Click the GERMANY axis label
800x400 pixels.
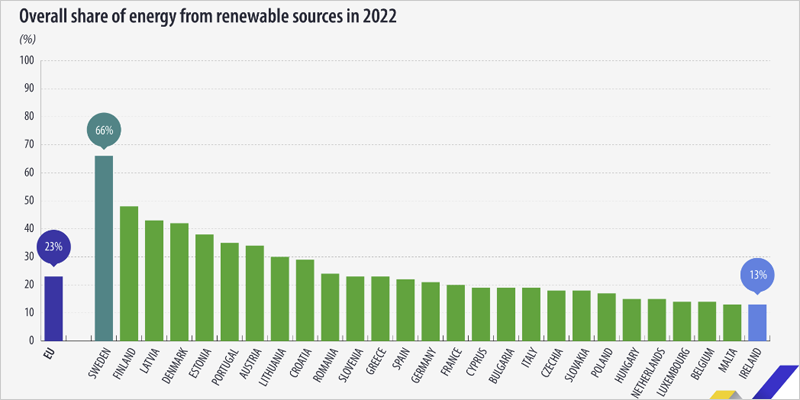(424, 367)
